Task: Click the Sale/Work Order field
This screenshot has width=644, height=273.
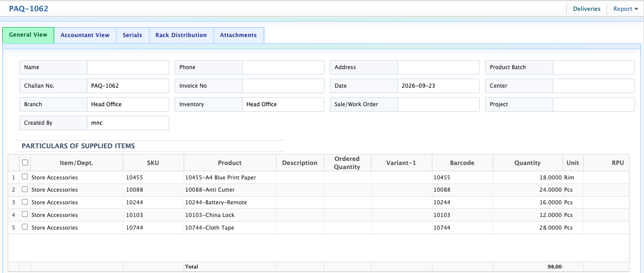Action: point(439,104)
